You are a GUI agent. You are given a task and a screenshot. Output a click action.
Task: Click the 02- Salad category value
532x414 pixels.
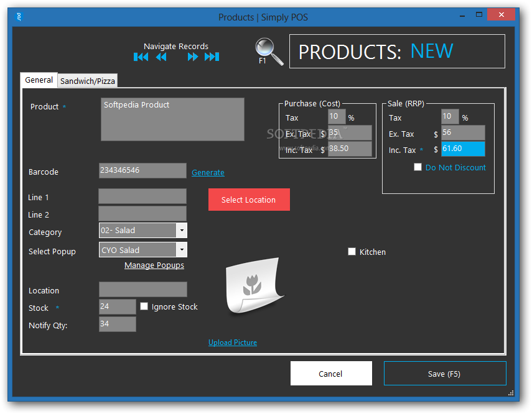138,231
